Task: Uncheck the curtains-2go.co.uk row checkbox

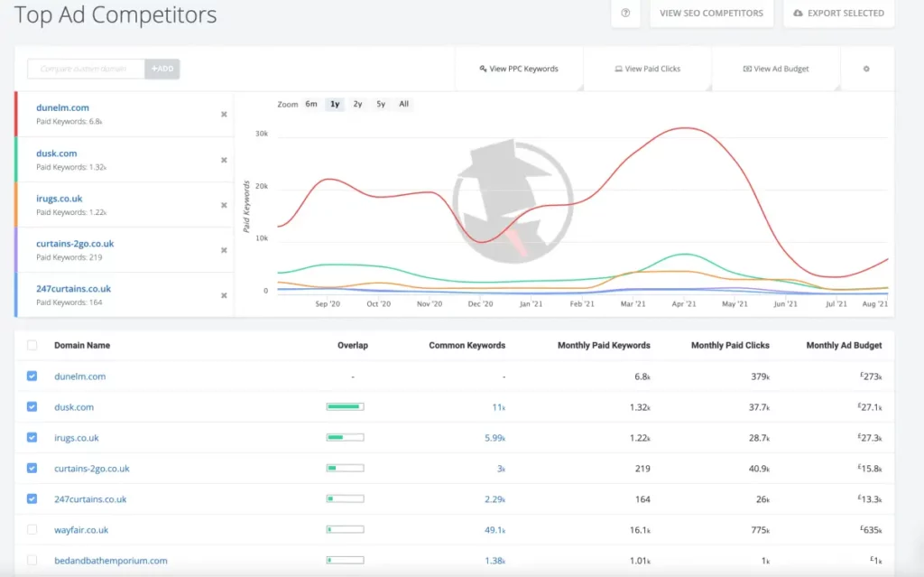Action: click(x=32, y=468)
